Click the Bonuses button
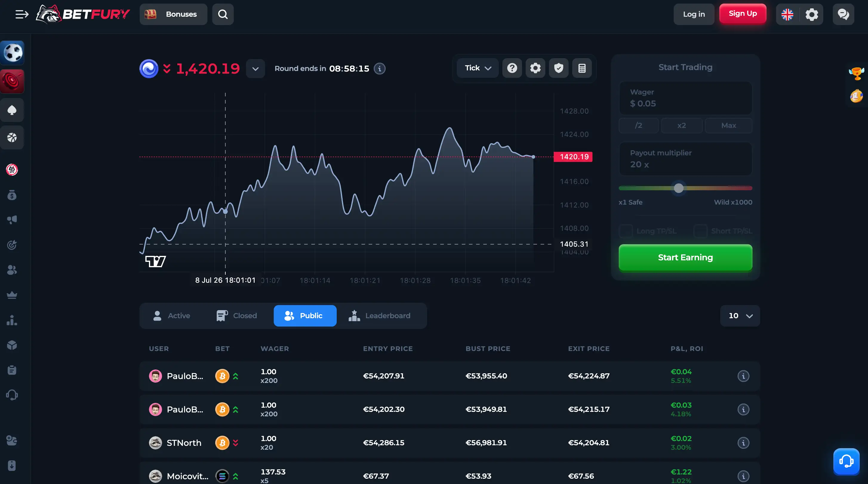 pyautogui.click(x=173, y=14)
